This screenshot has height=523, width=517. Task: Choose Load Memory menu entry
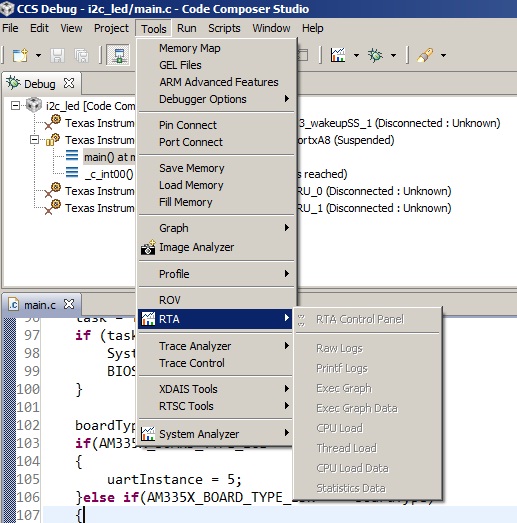[x=216, y=185]
